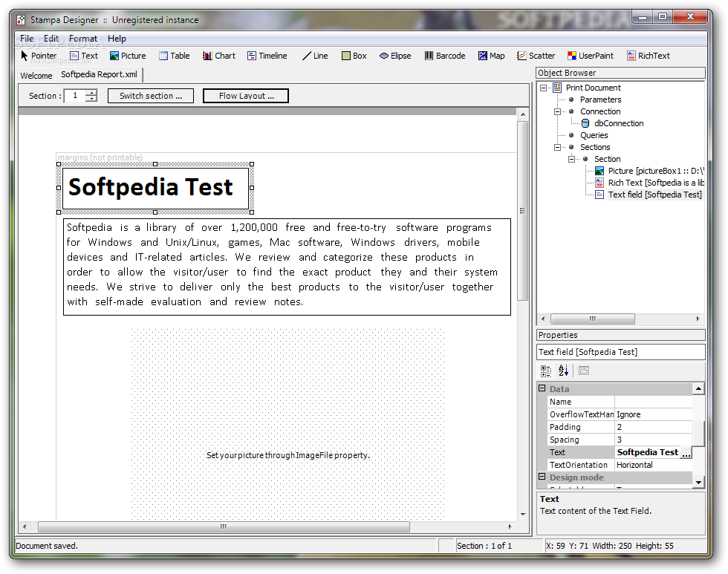728x574 pixels.
Task: Select Parameters in Object Browser
Action: (600, 100)
